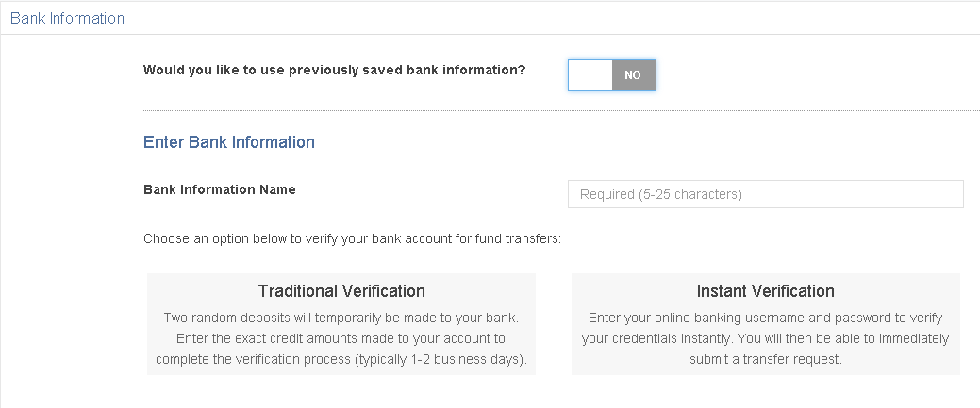The width and height of the screenshot is (980, 408).
Task: Click the 'Choose an option below' instruction
Action: [x=352, y=238]
